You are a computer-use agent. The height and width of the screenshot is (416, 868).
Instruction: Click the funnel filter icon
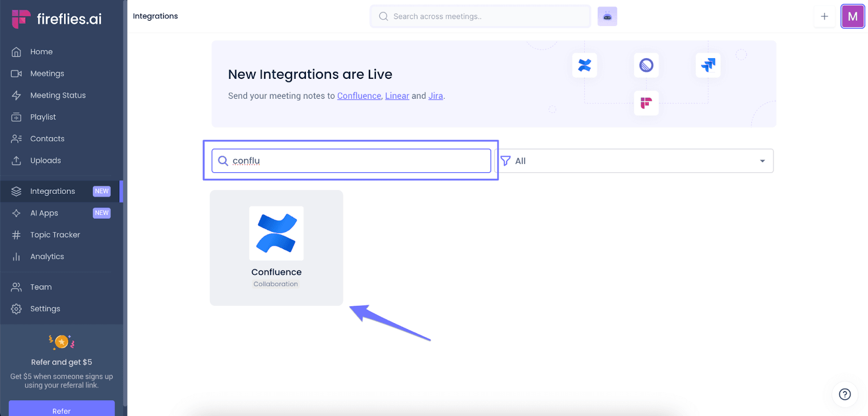(506, 161)
